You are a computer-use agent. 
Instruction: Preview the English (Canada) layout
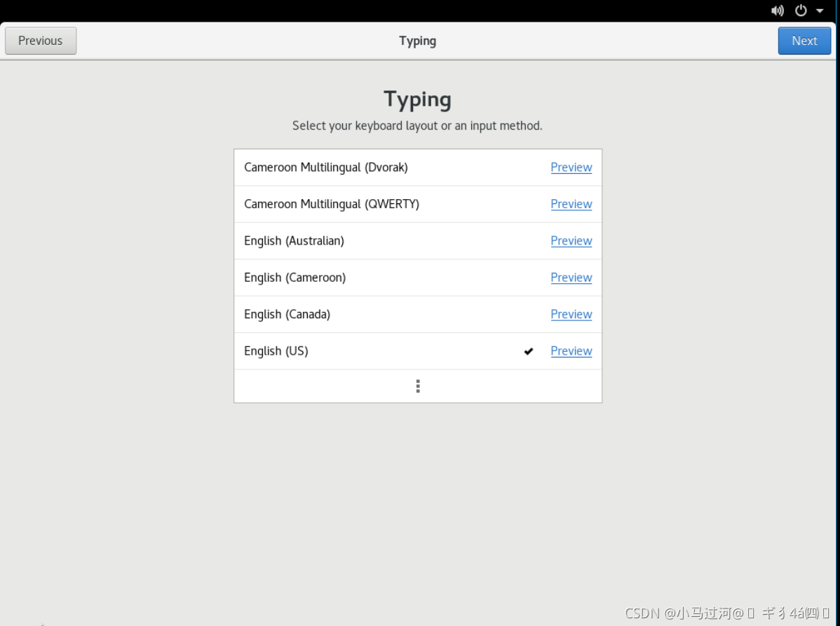pyautogui.click(x=571, y=314)
